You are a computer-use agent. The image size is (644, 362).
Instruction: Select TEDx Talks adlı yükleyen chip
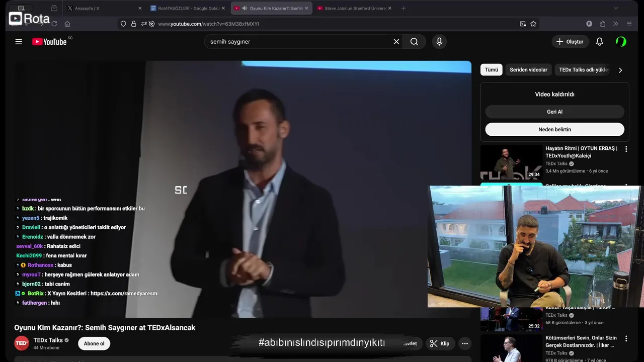coord(584,70)
